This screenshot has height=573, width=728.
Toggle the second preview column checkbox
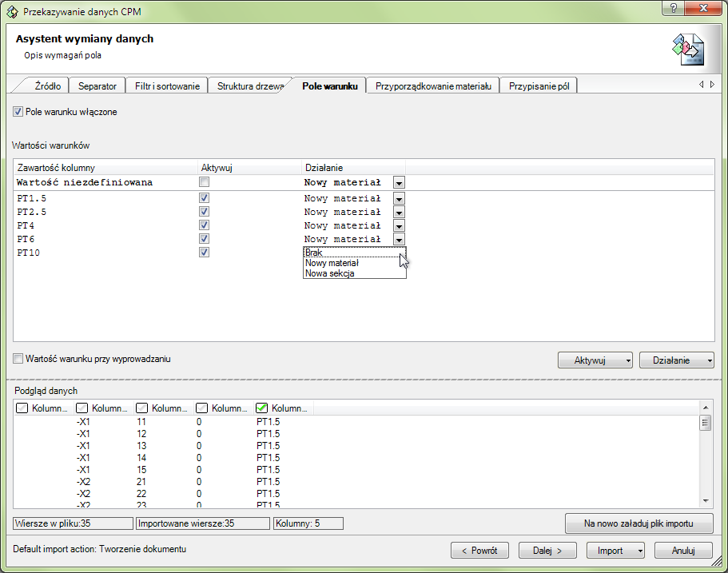(x=82, y=408)
